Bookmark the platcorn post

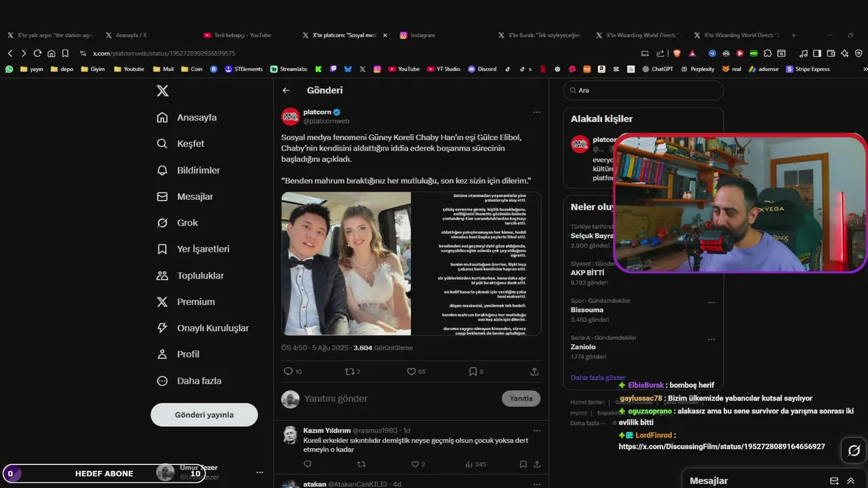[x=473, y=371]
